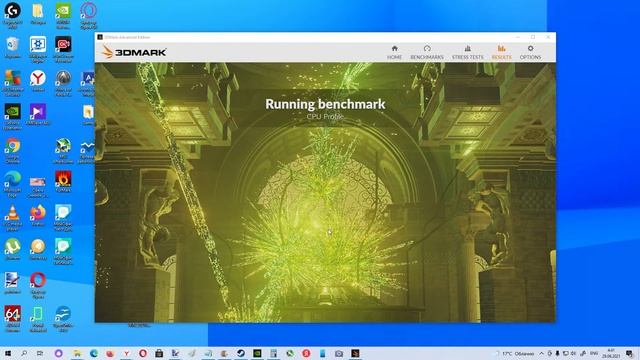The height and width of the screenshot is (360, 640).
Task: Click the taskbar clock and date
Action: 611,353
